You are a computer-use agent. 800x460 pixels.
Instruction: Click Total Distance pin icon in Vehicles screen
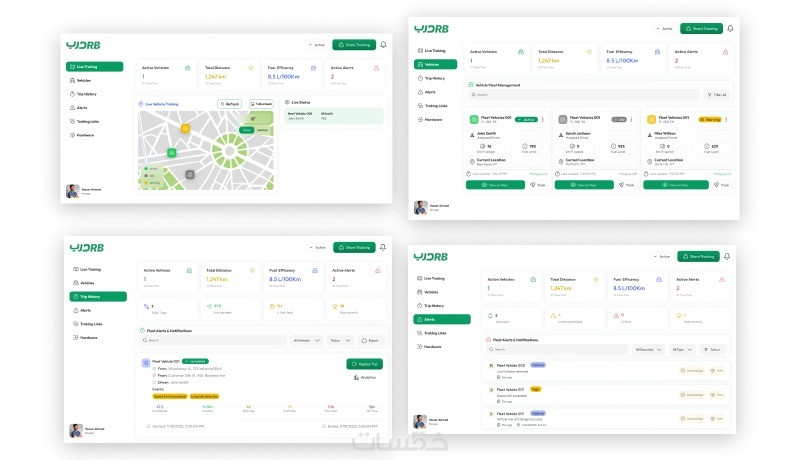(x=589, y=52)
